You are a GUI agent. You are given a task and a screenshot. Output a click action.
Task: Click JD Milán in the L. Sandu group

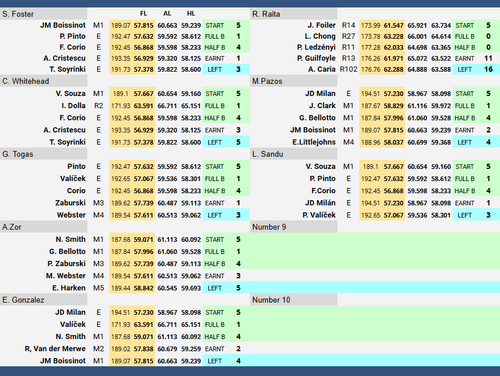pos(320,203)
